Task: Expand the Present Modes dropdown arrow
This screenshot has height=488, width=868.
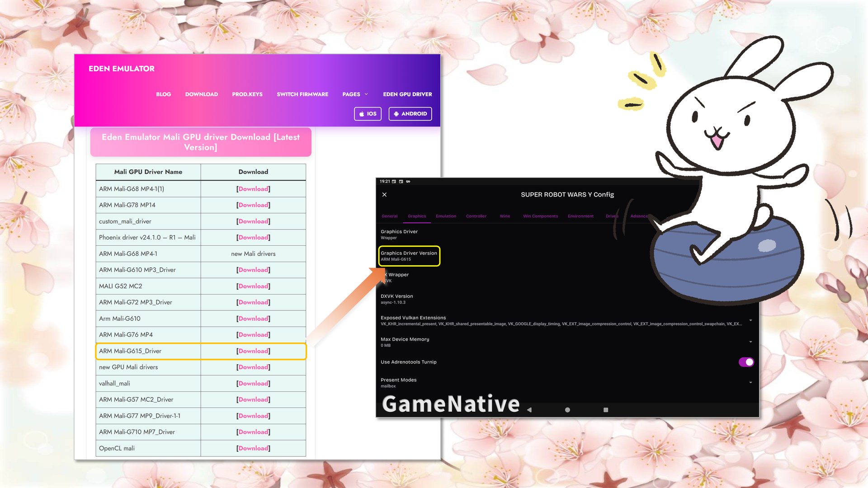Action: 750,383
